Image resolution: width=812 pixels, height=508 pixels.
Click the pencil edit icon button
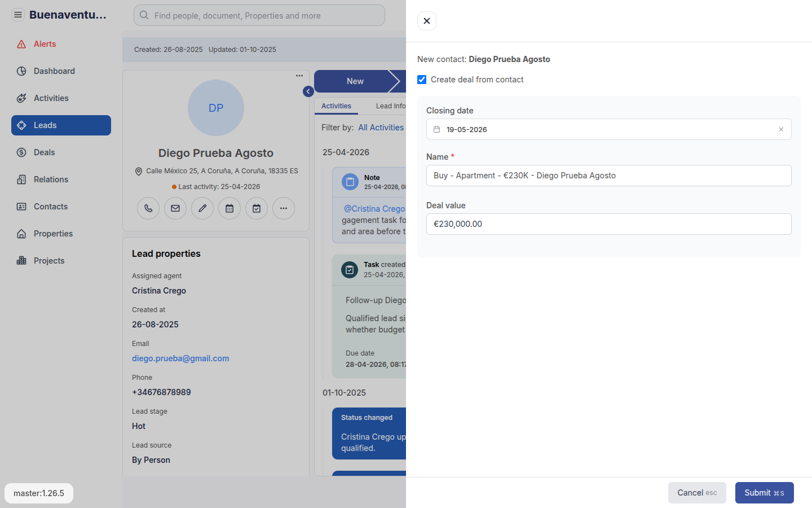click(x=202, y=208)
